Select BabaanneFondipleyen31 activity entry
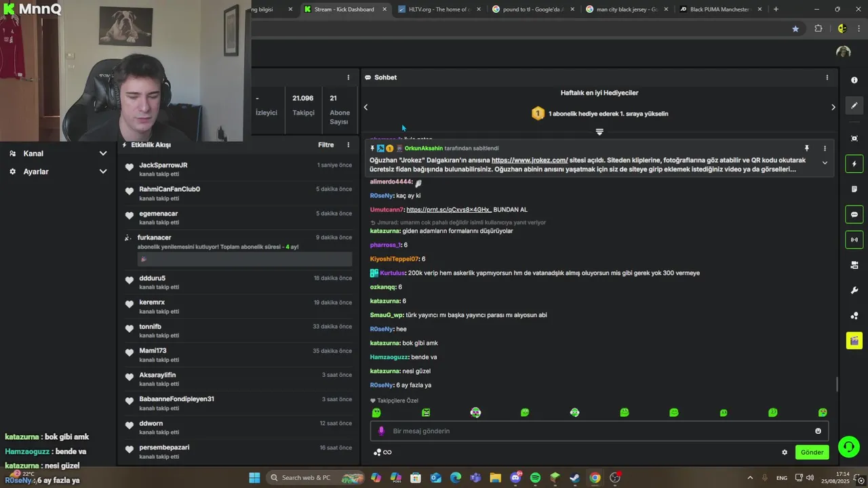 [x=238, y=403]
